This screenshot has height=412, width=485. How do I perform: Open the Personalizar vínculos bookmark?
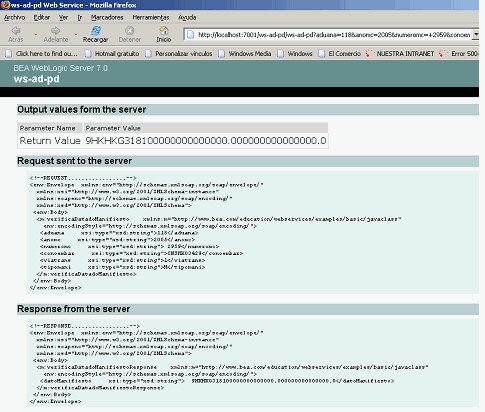(179, 54)
